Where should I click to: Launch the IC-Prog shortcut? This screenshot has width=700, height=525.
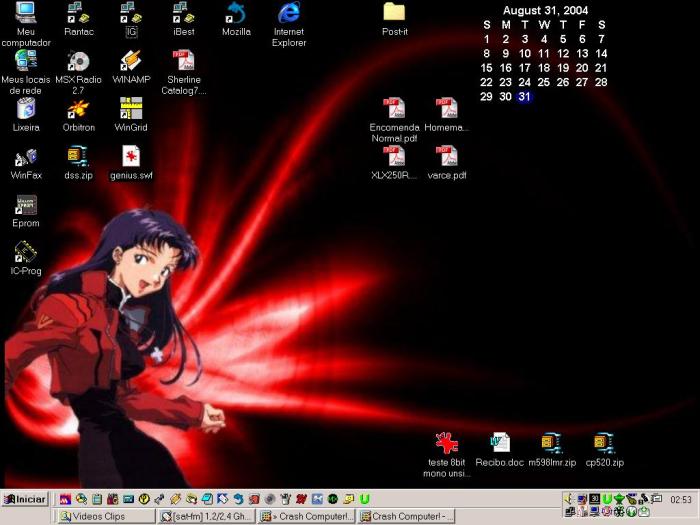[25, 258]
